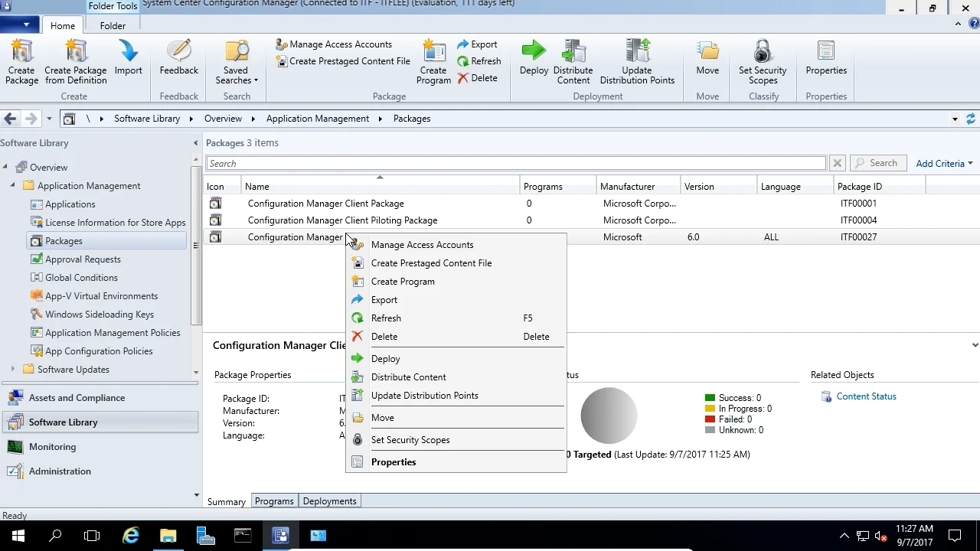Click in the package Search field

(516, 164)
